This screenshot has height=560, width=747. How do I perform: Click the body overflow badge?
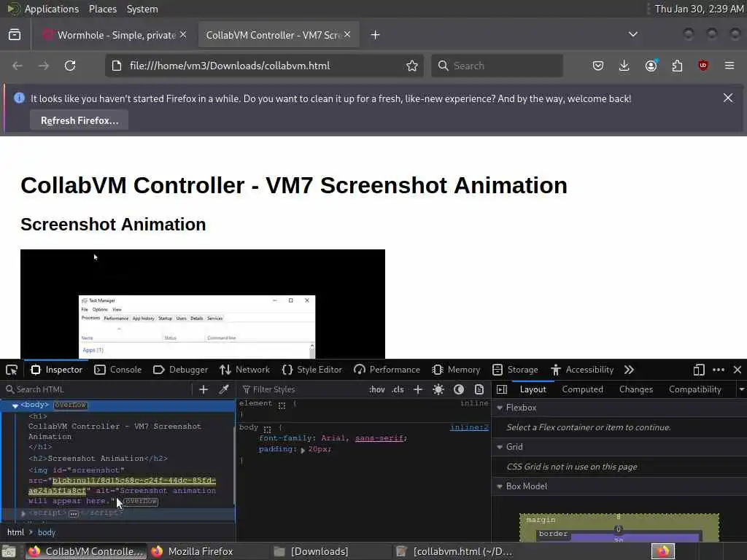(x=70, y=405)
